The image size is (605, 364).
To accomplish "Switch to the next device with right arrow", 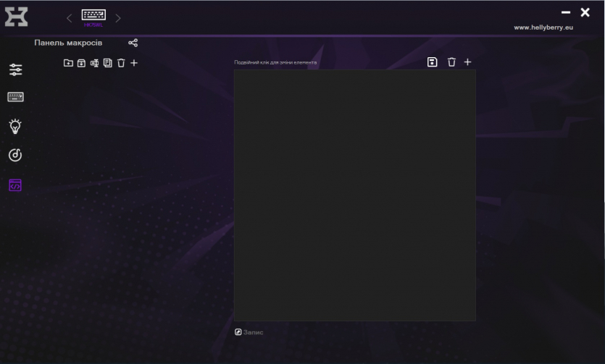I will [118, 18].
